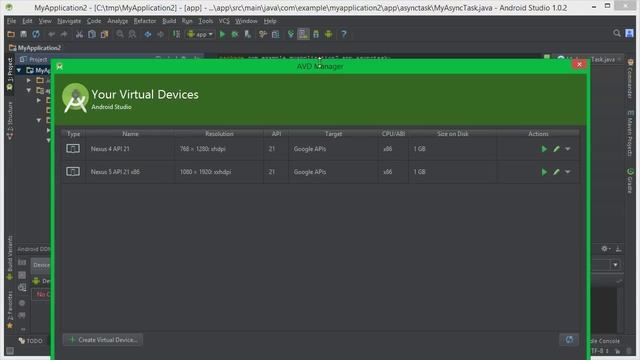Edit the Nexus 4 API 21 device
This screenshot has height=360, width=640.
point(556,149)
